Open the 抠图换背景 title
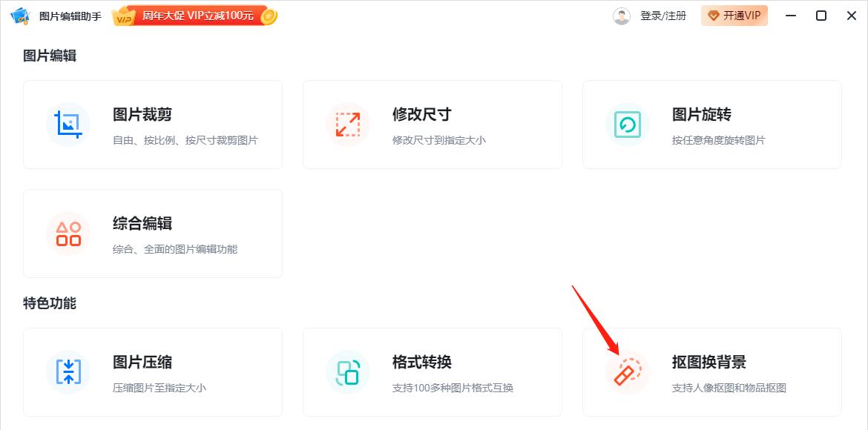The width and height of the screenshot is (868, 430). [709, 362]
